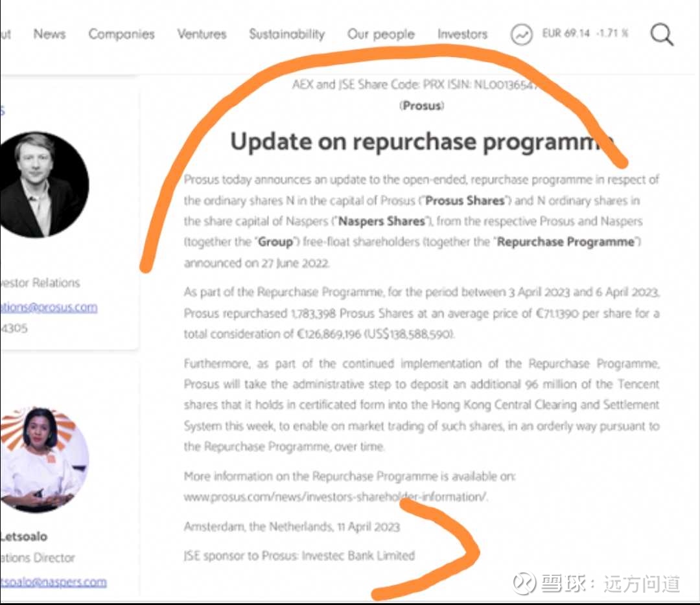Click the Letsoalo contact name
The image size is (700, 605).
[24, 536]
